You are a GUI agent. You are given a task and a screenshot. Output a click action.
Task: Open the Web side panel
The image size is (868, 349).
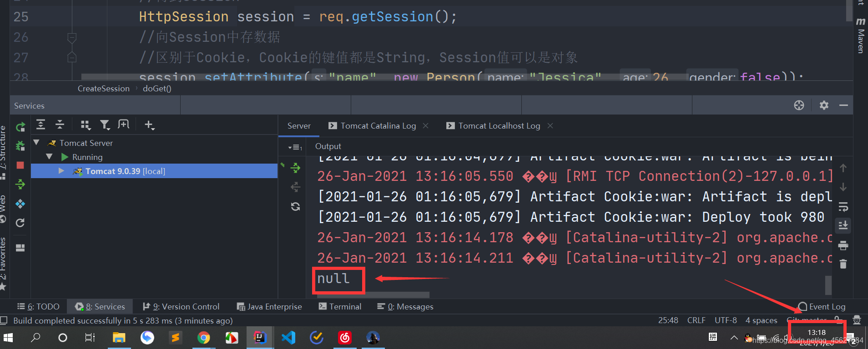pyautogui.click(x=3, y=209)
